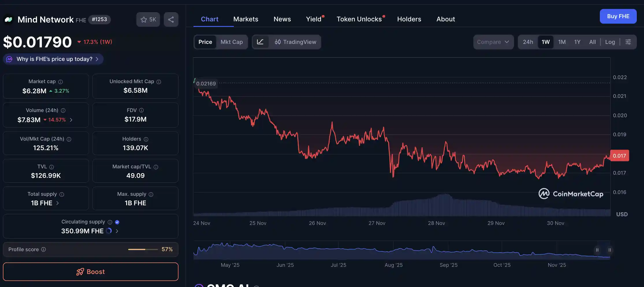
Task: Open chart settings via sliders icon
Action: tap(628, 42)
